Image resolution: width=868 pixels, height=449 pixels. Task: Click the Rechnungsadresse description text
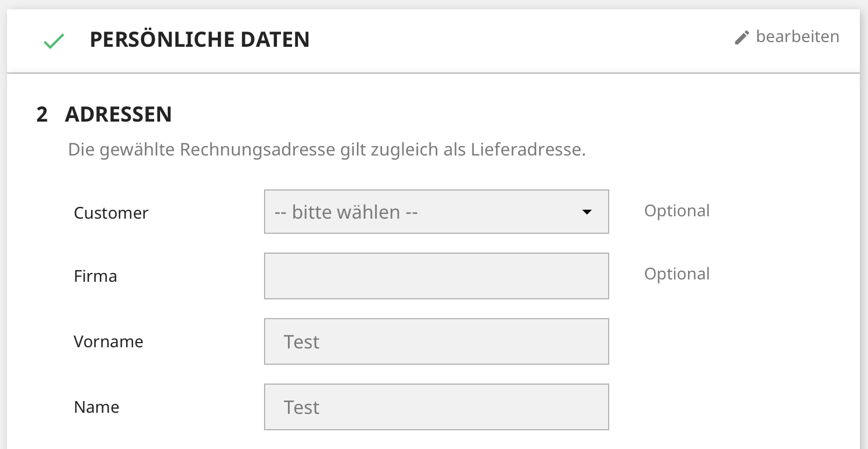pos(327,150)
